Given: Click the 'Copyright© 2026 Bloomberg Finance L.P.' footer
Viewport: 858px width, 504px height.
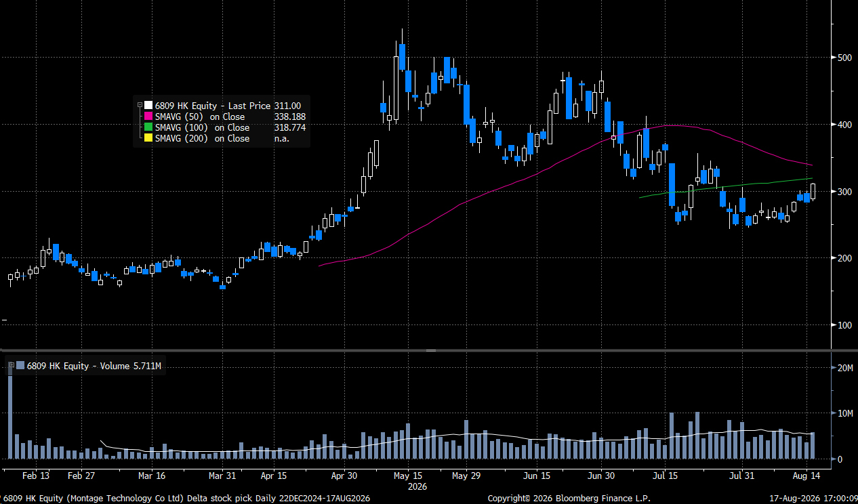Looking at the screenshot, I should coord(569,499).
